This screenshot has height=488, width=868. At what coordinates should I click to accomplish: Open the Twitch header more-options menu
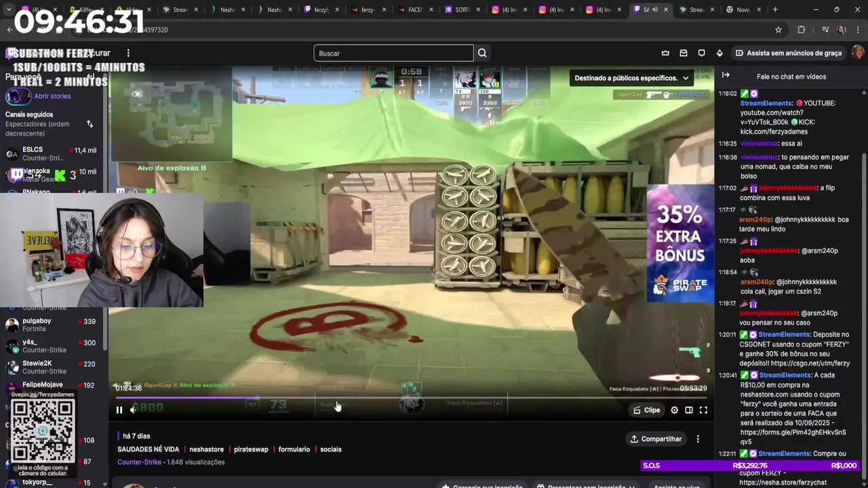click(x=128, y=53)
